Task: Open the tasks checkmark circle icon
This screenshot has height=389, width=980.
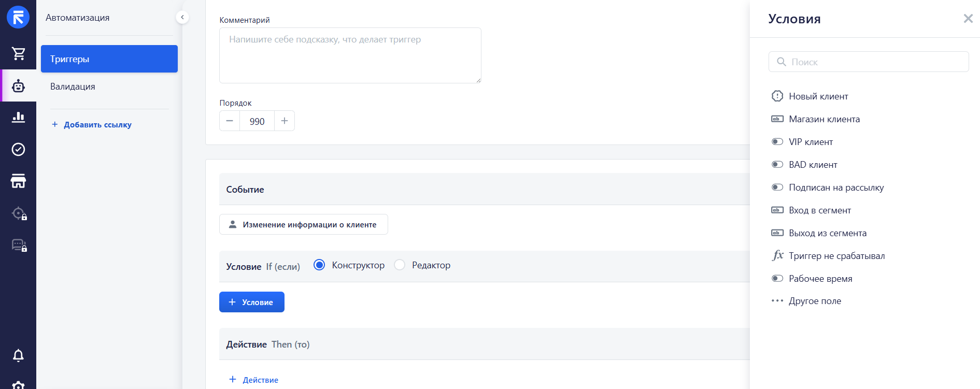Action: [x=18, y=149]
